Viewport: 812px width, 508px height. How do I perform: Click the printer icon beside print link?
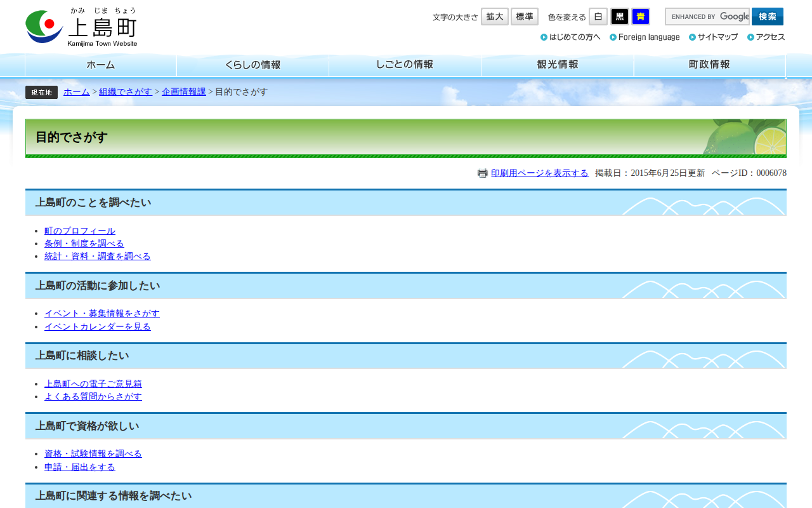coord(483,173)
